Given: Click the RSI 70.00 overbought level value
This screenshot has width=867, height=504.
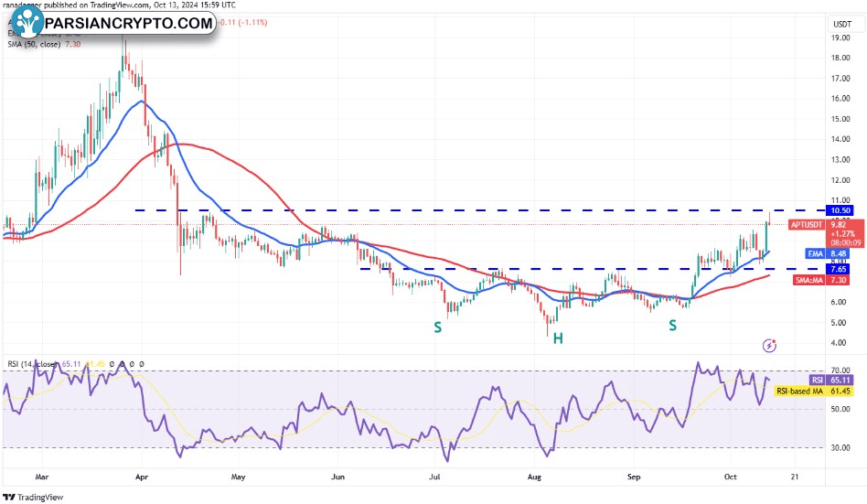Looking at the screenshot, I should click(840, 370).
